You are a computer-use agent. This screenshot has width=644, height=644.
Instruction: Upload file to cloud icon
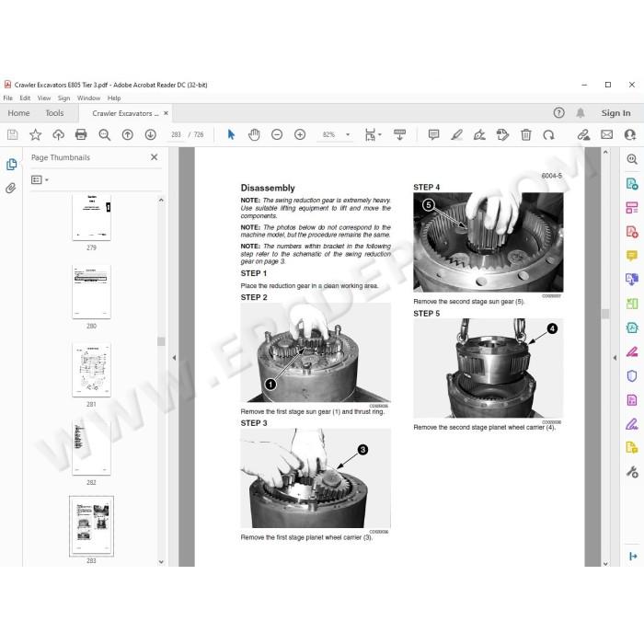[58, 134]
